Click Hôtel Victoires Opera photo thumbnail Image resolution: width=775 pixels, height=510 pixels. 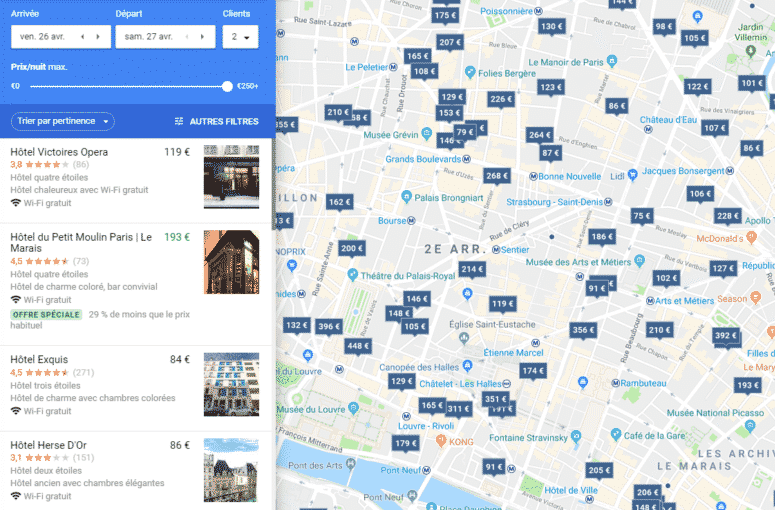[x=231, y=177]
